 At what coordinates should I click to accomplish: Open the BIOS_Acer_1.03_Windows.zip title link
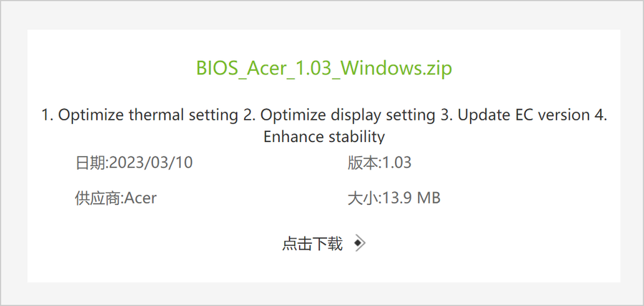point(324,68)
